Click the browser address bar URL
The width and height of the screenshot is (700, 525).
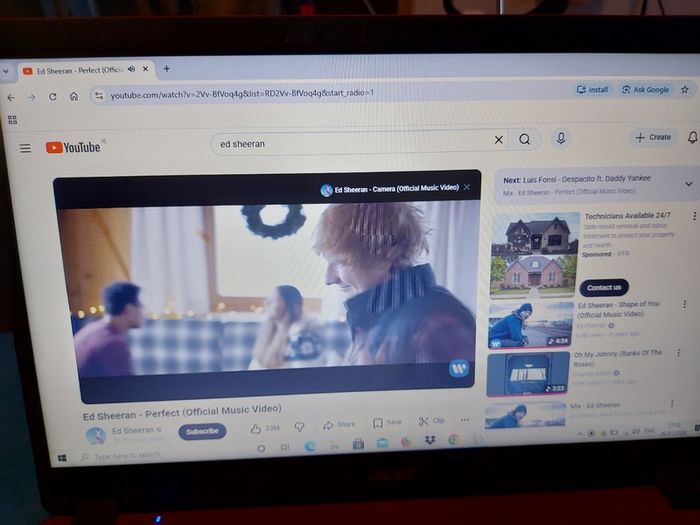242,94
